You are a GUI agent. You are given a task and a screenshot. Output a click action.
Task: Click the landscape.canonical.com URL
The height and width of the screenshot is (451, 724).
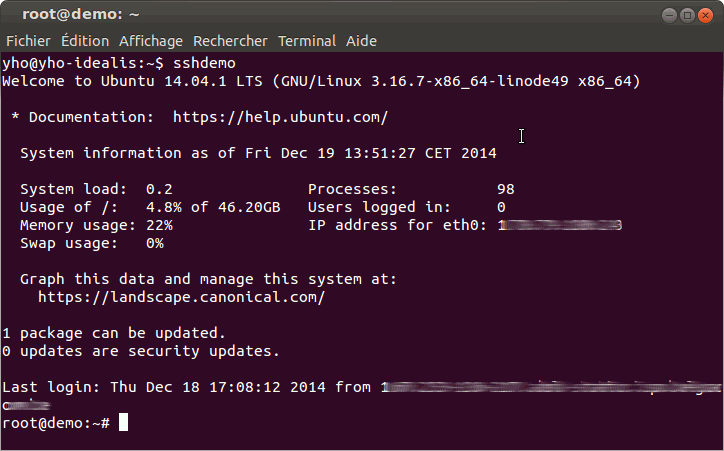pos(181,297)
